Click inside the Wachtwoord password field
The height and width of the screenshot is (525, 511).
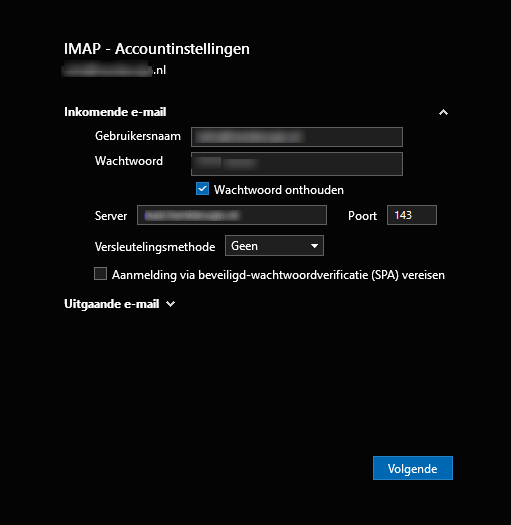(x=297, y=164)
